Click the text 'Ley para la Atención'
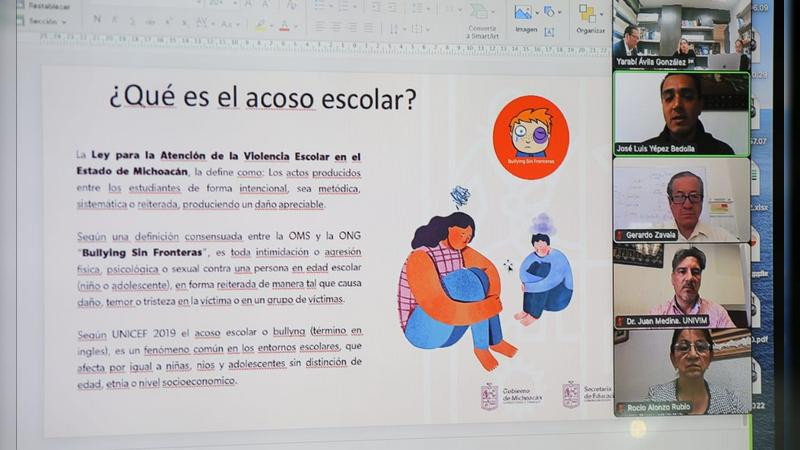This screenshot has height=450, width=800. pos(148,155)
